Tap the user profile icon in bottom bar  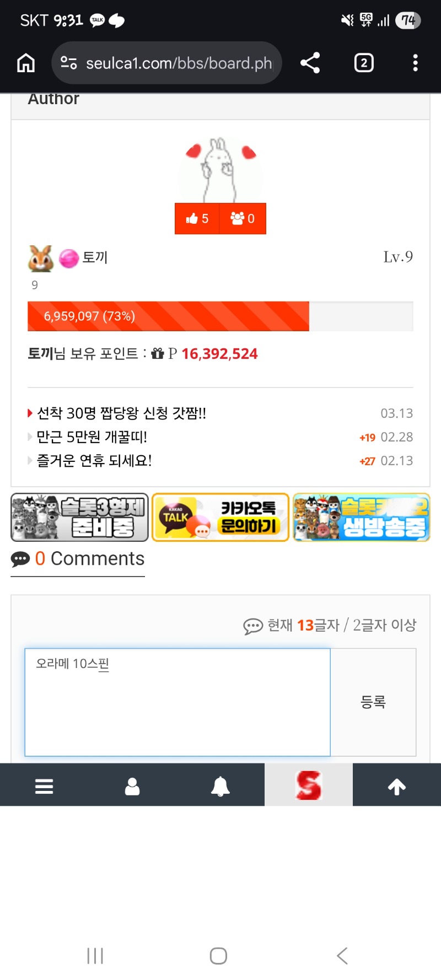[132, 786]
